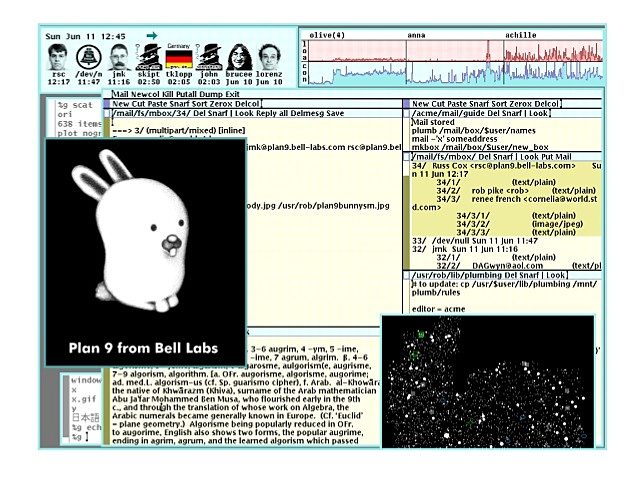Click Put in the /mail/fs/mbox/ tag
638x479 pixels.
(548, 157)
